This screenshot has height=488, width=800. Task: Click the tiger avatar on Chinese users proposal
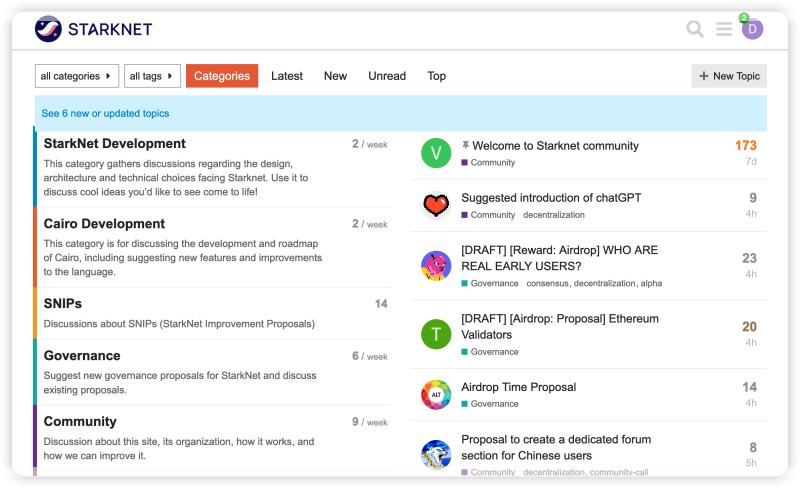tap(436, 454)
